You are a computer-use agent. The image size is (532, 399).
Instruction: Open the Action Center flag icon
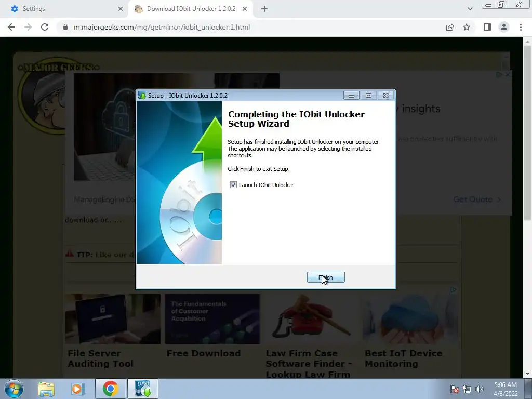(x=454, y=389)
